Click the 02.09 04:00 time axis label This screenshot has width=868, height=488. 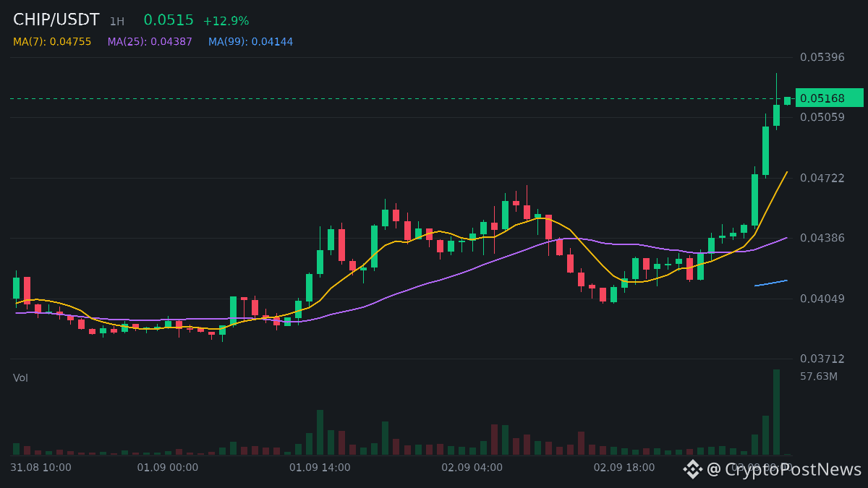(472, 467)
